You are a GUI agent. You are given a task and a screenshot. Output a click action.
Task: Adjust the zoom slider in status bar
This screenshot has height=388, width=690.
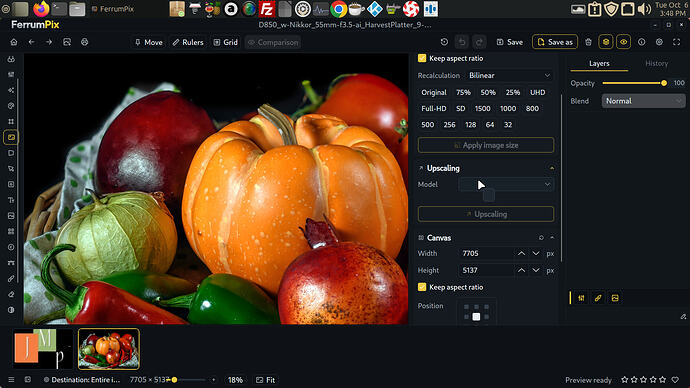pos(187,380)
